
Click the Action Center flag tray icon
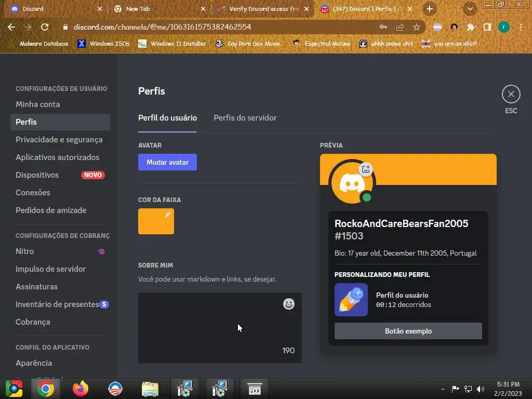click(x=455, y=389)
